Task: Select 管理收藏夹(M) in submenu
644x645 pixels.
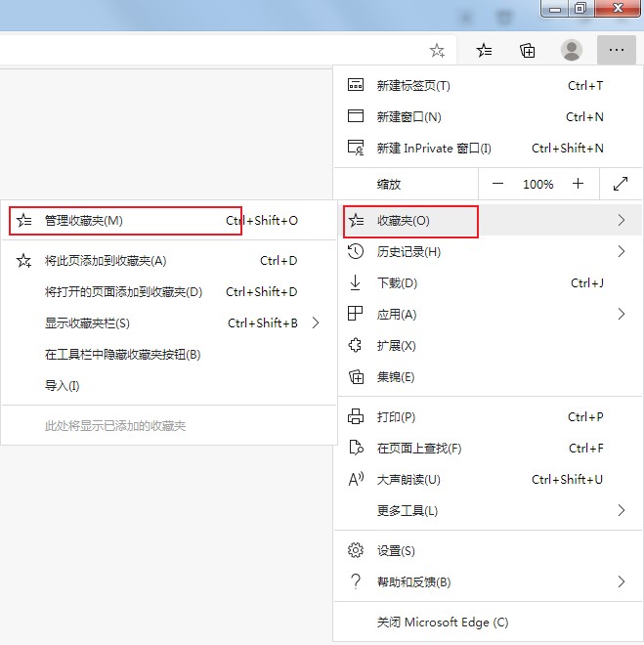Action: [x=169, y=221]
